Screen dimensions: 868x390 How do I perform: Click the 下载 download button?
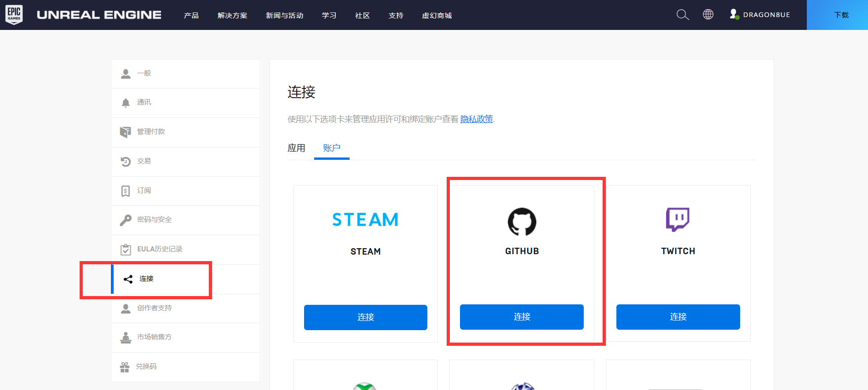(x=837, y=15)
